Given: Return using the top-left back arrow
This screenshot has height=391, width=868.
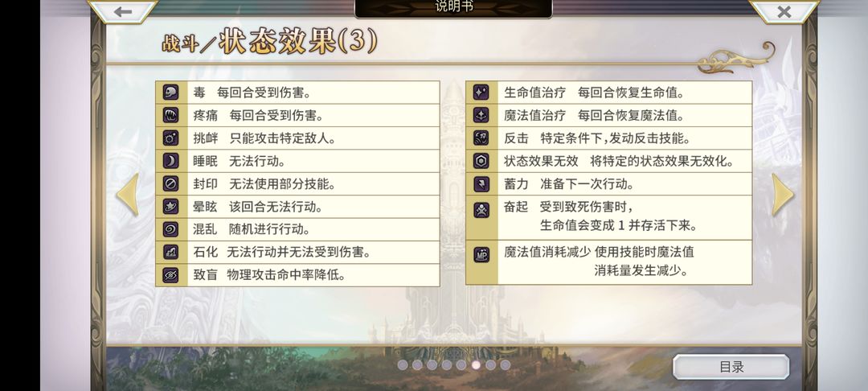Looking at the screenshot, I should click(x=123, y=11).
